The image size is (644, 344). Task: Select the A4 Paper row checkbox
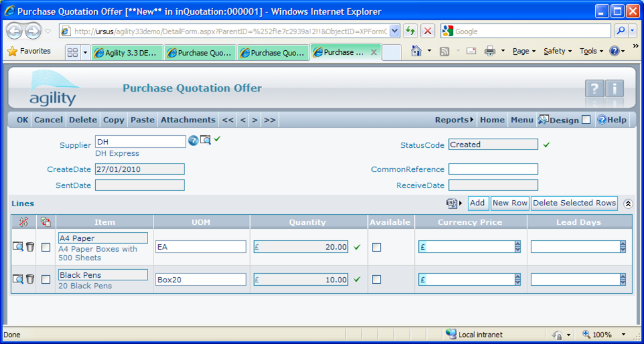click(46, 247)
